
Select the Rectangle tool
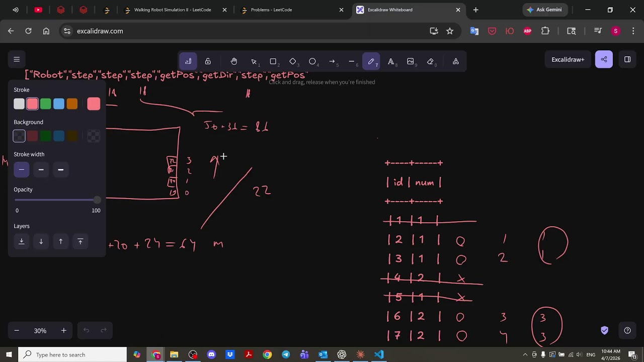(x=273, y=61)
